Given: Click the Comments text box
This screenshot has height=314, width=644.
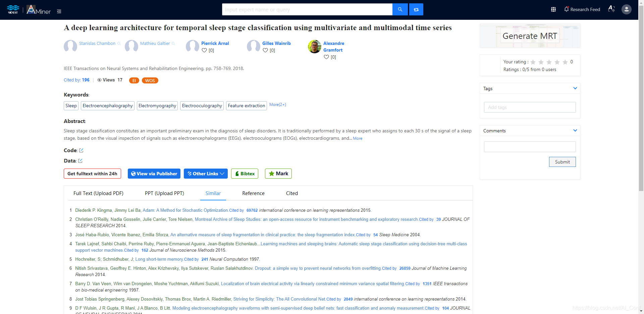Looking at the screenshot, I should click(530, 147).
